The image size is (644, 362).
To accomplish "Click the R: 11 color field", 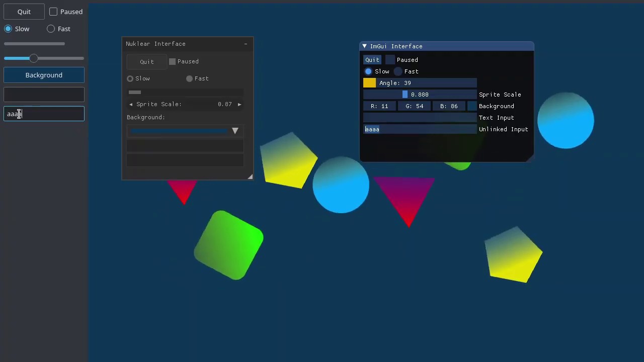I will click(x=379, y=106).
